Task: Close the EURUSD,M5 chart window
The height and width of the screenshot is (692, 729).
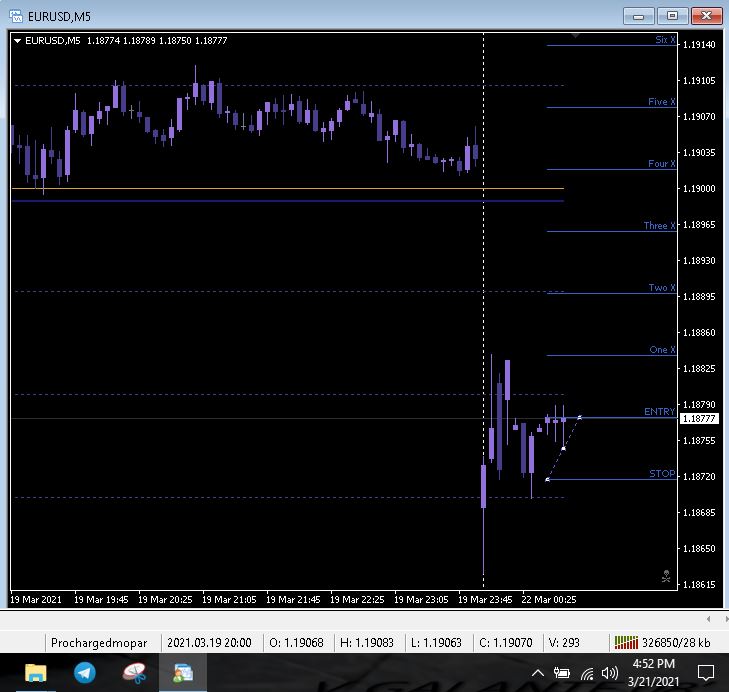Action: 706,16
